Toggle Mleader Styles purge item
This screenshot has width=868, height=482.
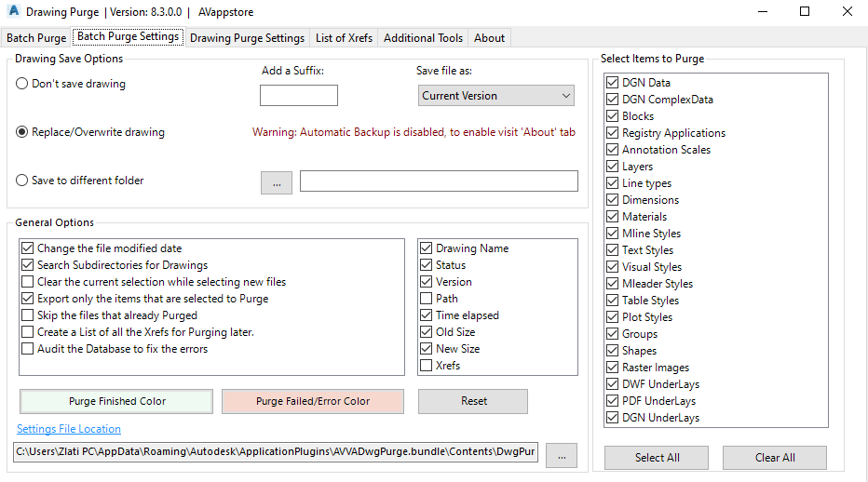[612, 283]
